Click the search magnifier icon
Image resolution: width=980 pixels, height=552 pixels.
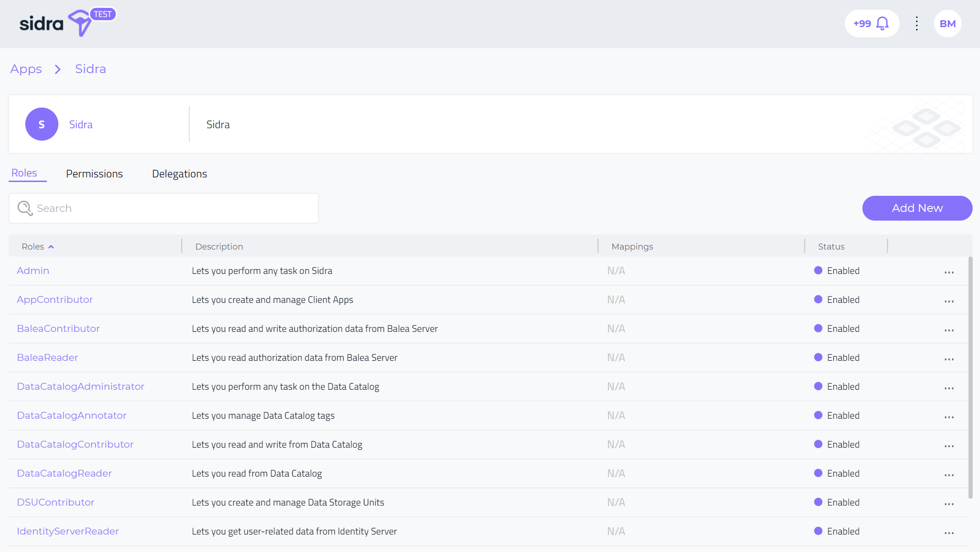25,208
